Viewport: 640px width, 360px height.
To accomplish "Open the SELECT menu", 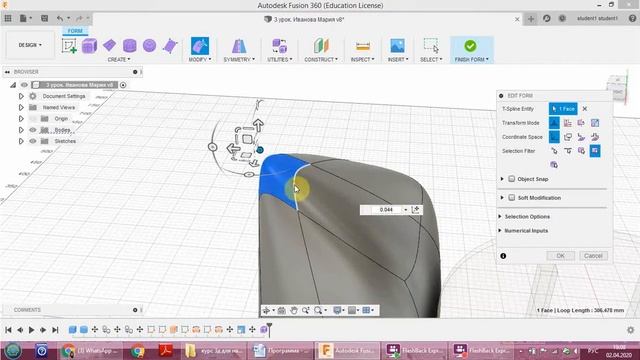I will [x=431, y=60].
